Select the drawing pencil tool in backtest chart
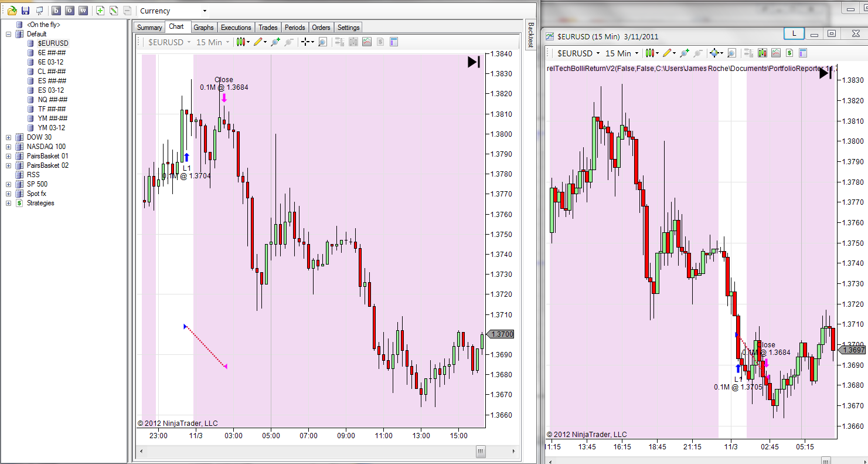This screenshot has height=464, width=868. [259, 42]
